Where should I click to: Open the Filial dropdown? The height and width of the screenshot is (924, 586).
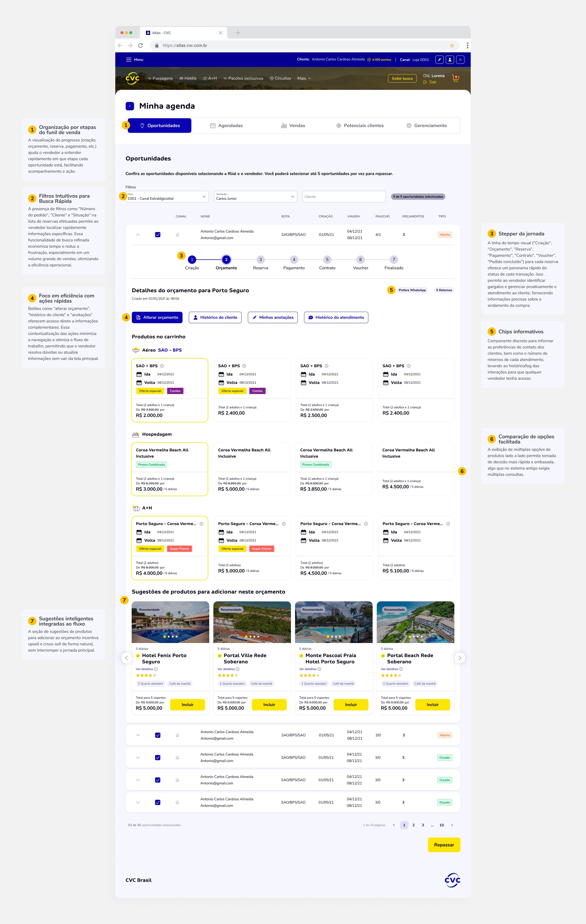tap(167, 196)
